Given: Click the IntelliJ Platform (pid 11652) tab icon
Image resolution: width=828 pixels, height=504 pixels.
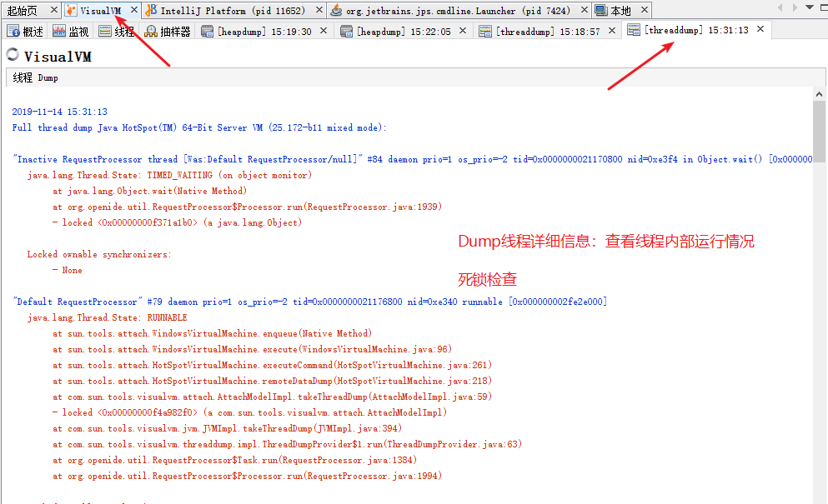Looking at the screenshot, I should pyautogui.click(x=151, y=10).
